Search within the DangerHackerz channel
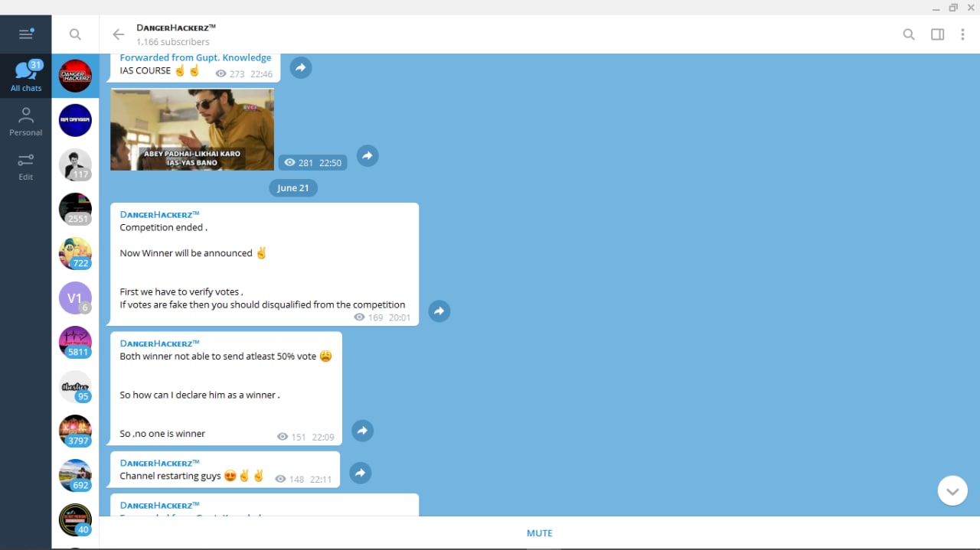 click(909, 34)
